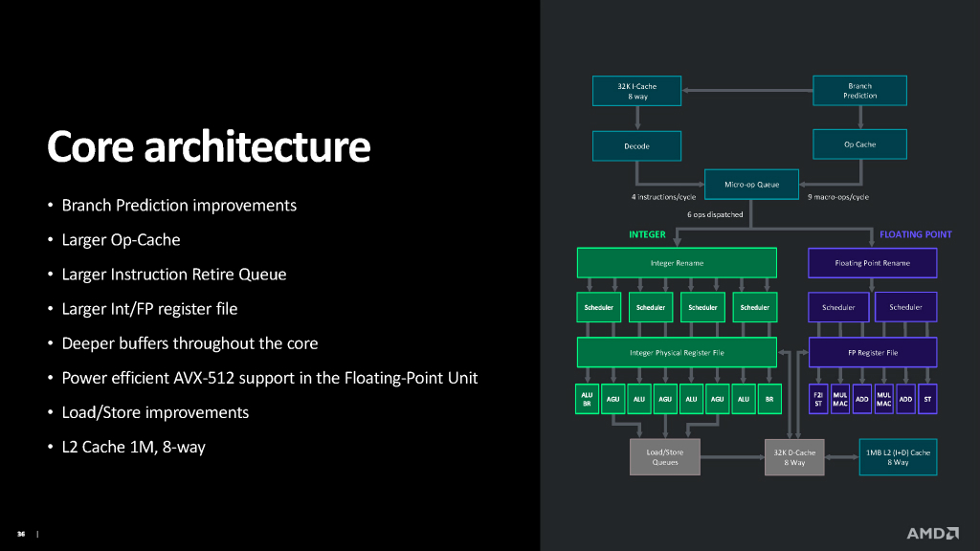Click the AMD logo
The height and width of the screenshot is (551, 980).
pyautogui.click(x=932, y=534)
